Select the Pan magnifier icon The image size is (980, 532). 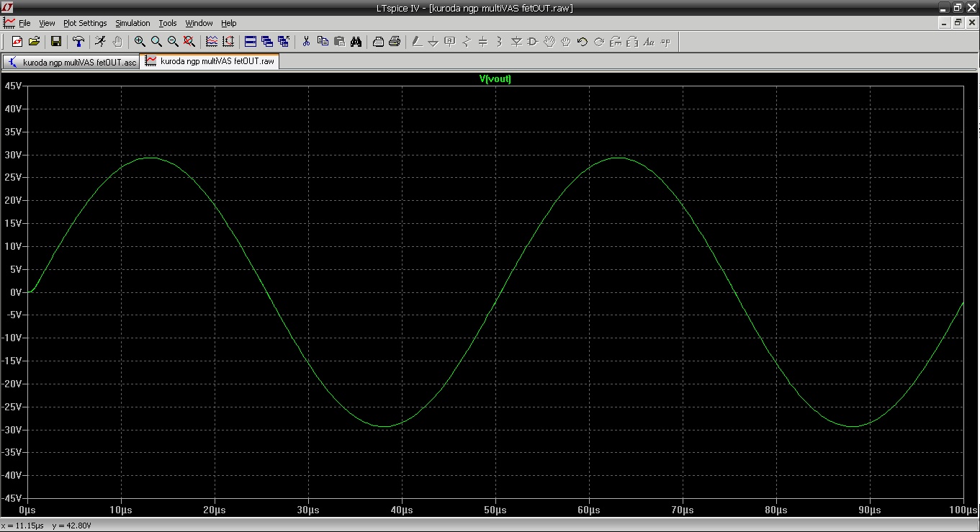156,42
